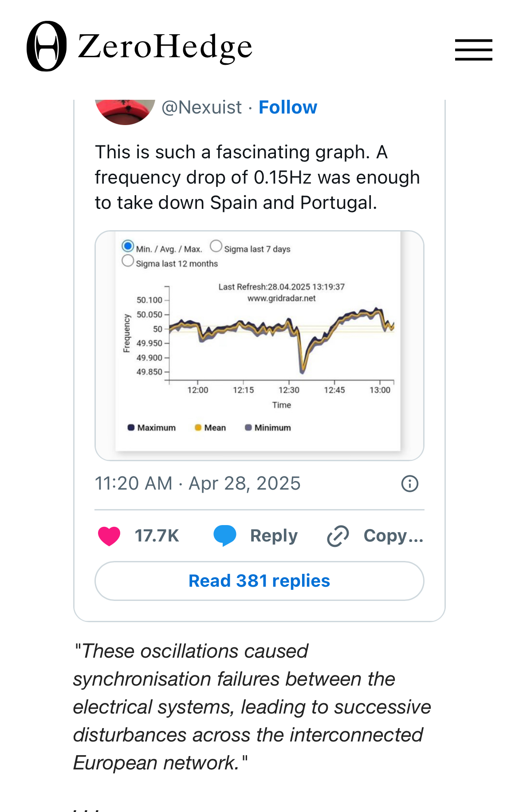Click the copy link chain icon
Viewport: 519px width, 812px height.
click(x=338, y=536)
